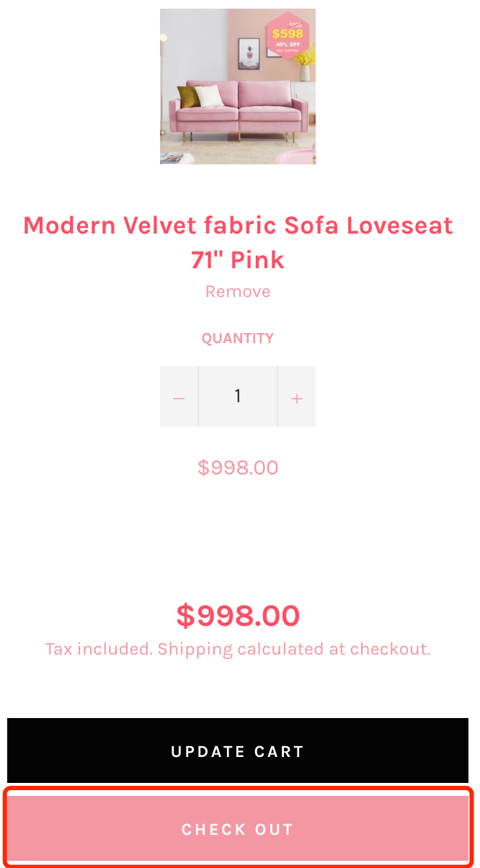Decrease quantity with the minus button
The width and height of the screenshot is (480, 868).
pyautogui.click(x=179, y=397)
